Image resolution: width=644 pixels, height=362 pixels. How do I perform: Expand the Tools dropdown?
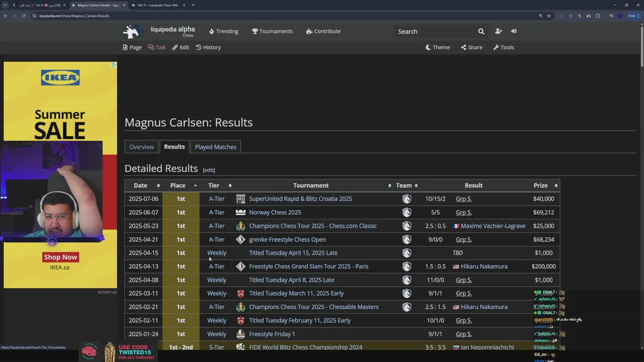[x=504, y=47]
